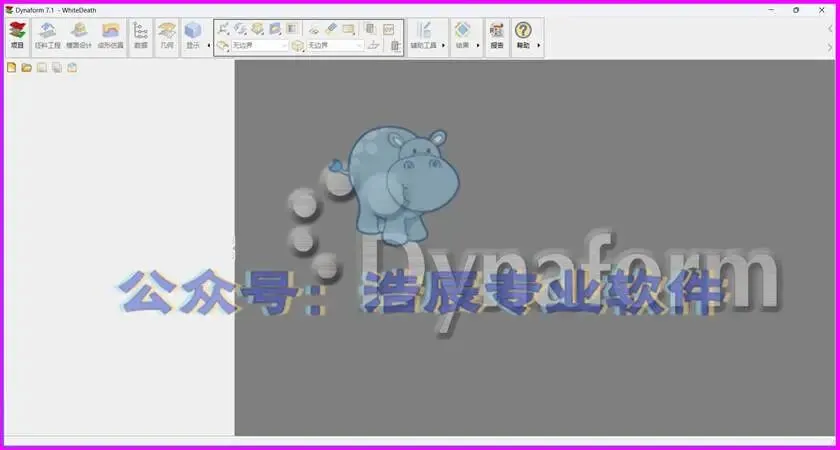Image resolution: width=840 pixels, height=450 pixels.
Task: Open a file with the yellow folder icon
Action: (26, 68)
